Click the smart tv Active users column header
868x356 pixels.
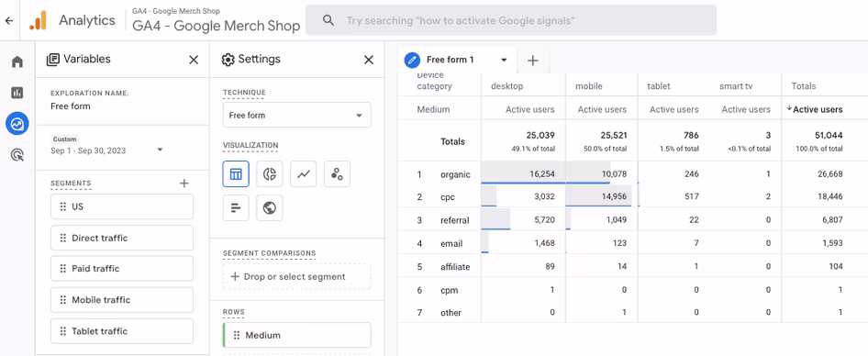(746, 109)
